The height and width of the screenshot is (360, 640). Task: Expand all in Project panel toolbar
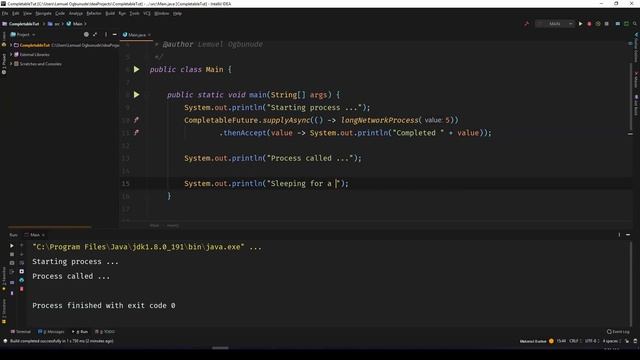[95, 35]
